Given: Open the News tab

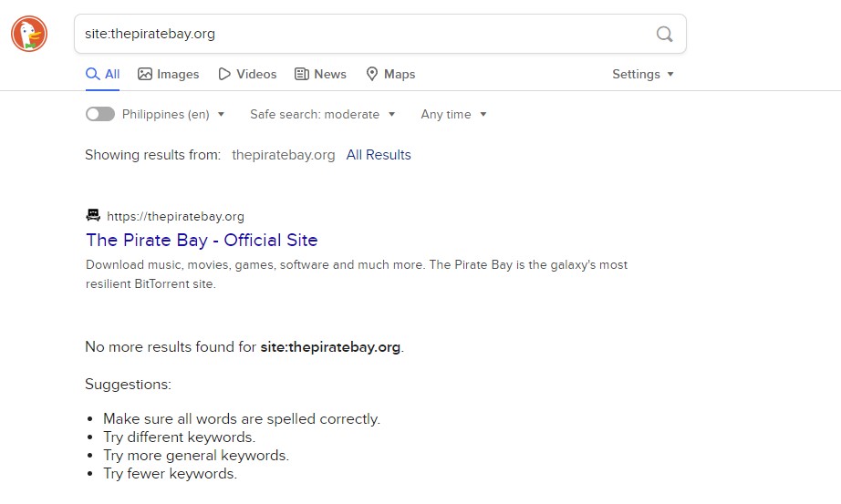Looking at the screenshot, I should coord(320,74).
